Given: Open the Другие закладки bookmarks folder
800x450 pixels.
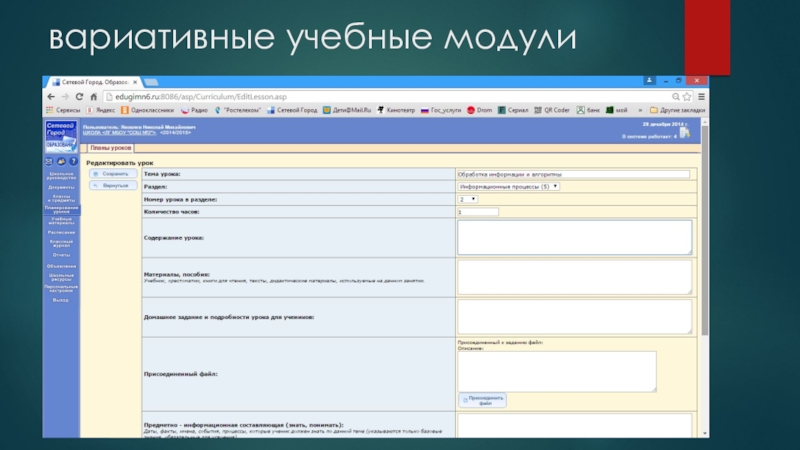Looking at the screenshot, I should (x=677, y=110).
